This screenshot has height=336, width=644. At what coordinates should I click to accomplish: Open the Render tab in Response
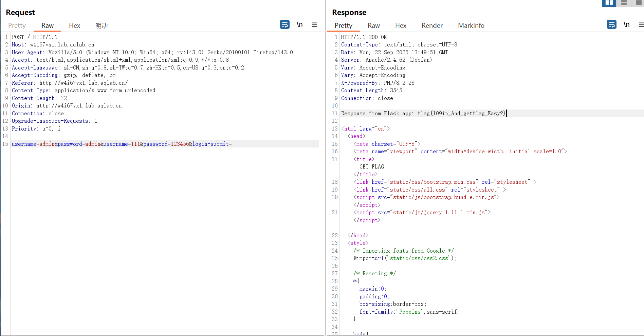[432, 25]
